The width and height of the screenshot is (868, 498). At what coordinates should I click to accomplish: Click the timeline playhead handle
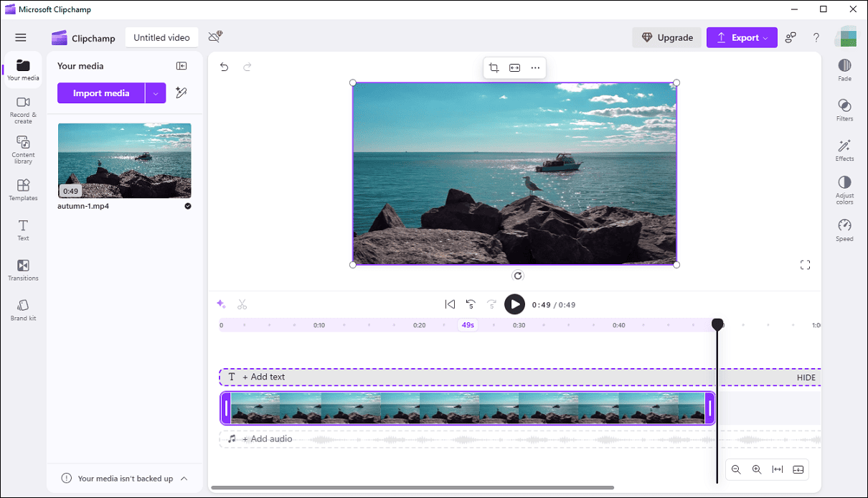point(717,325)
